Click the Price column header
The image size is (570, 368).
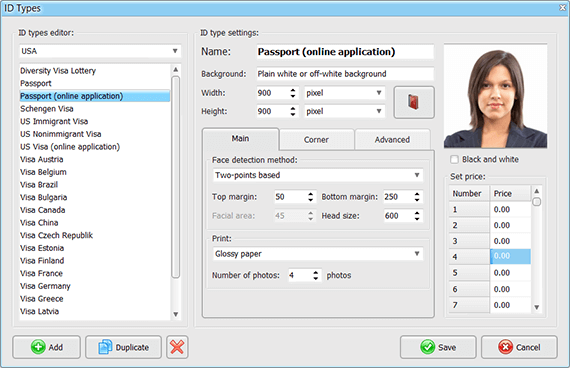510,193
